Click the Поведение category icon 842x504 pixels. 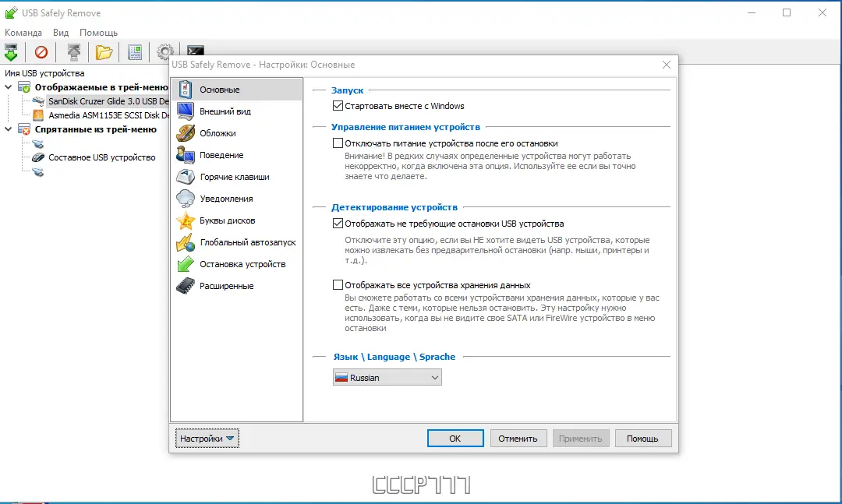[x=186, y=155]
